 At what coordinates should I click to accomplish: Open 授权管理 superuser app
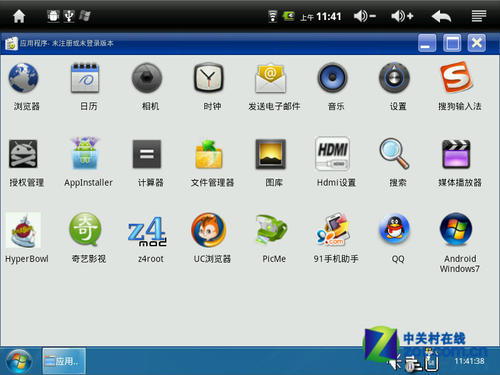[23, 154]
